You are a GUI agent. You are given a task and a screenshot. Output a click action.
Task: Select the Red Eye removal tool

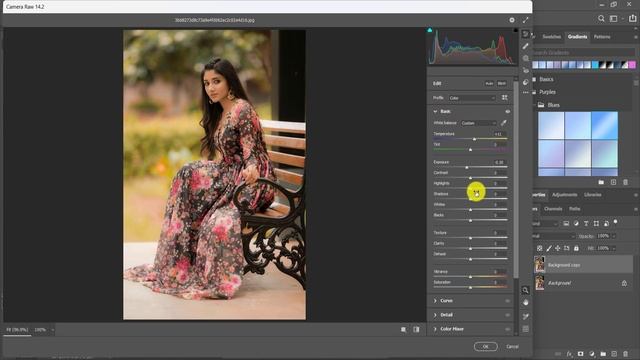pyautogui.click(x=526, y=70)
